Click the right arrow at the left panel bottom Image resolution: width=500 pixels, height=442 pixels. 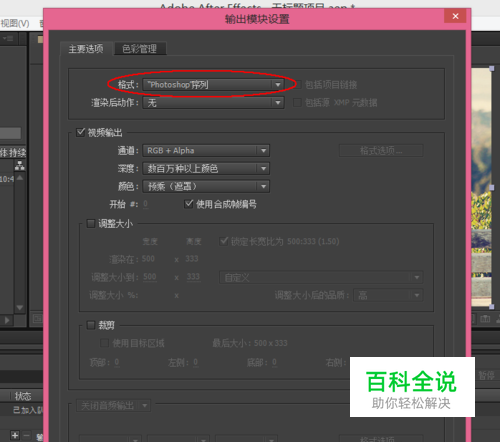[x=7, y=320]
